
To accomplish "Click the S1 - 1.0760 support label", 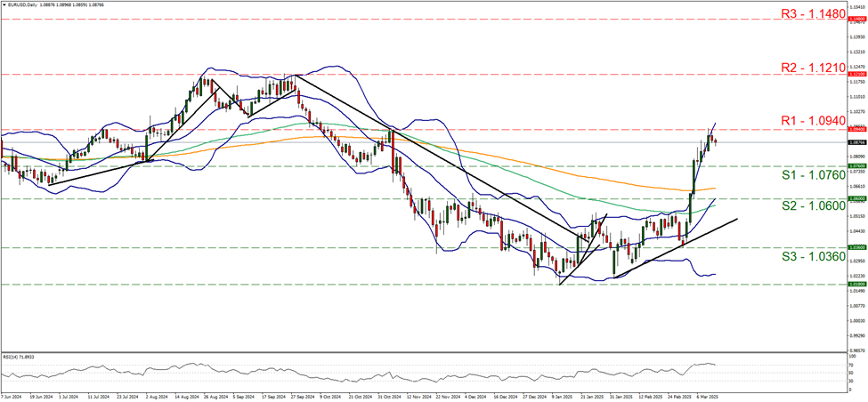I will [813, 175].
